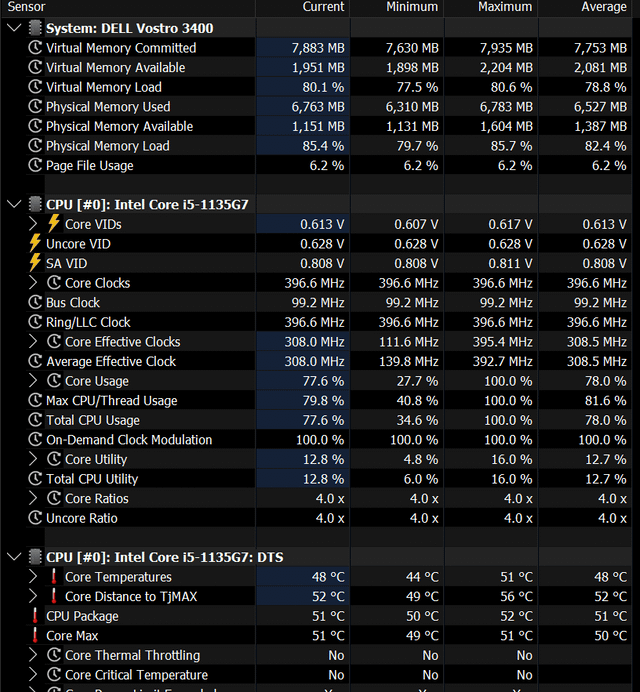Click the chip icon for System: DELL Vostro 3400
Screen dimensions: 640x692
pos(35,28)
